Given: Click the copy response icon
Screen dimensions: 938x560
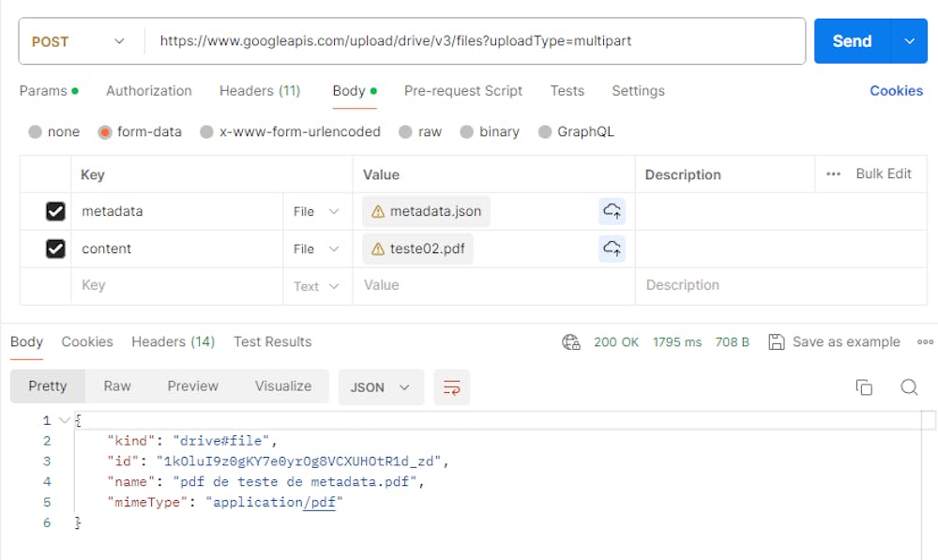Looking at the screenshot, I should (863, 386).
